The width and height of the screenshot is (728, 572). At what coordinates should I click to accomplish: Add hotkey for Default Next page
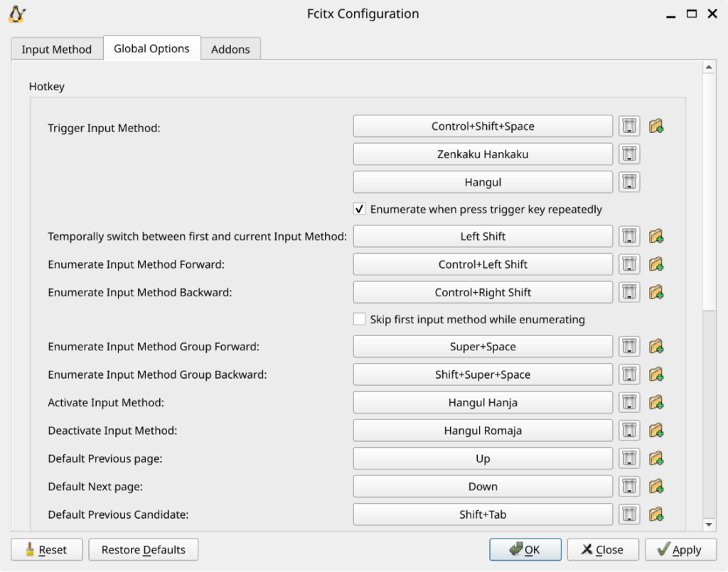click(x=656, y=487)
